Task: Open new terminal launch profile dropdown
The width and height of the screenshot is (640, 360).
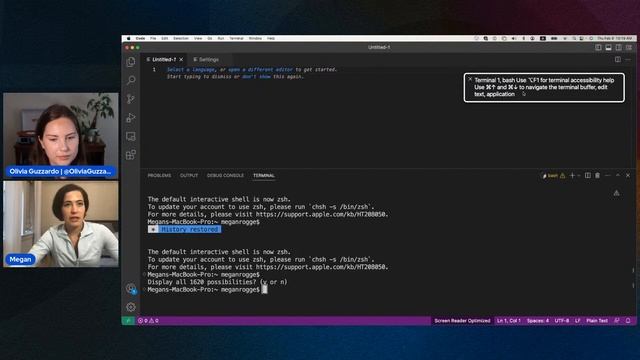Action: tap(579, 176)
